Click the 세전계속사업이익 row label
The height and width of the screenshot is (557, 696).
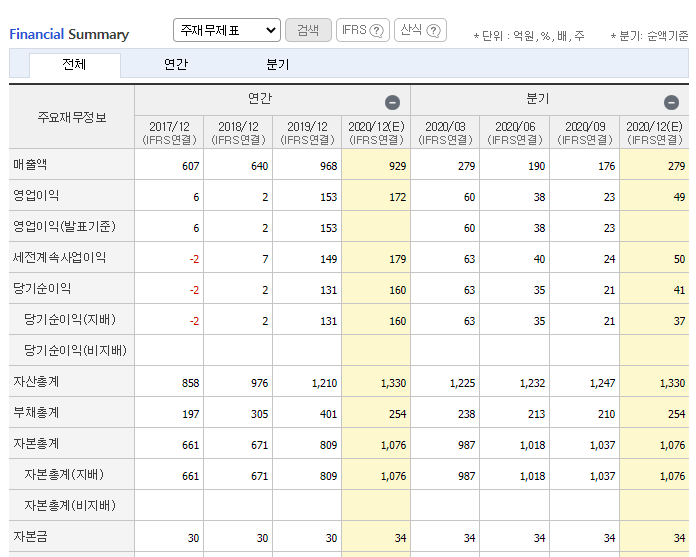pos(59,258)
